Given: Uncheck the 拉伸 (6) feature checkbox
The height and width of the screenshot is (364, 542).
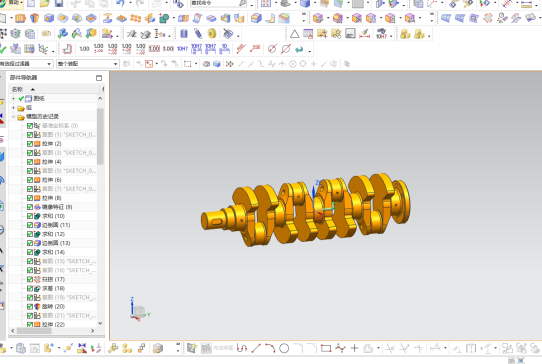Looking at the screenshot, I should click(x=30, y=180).
